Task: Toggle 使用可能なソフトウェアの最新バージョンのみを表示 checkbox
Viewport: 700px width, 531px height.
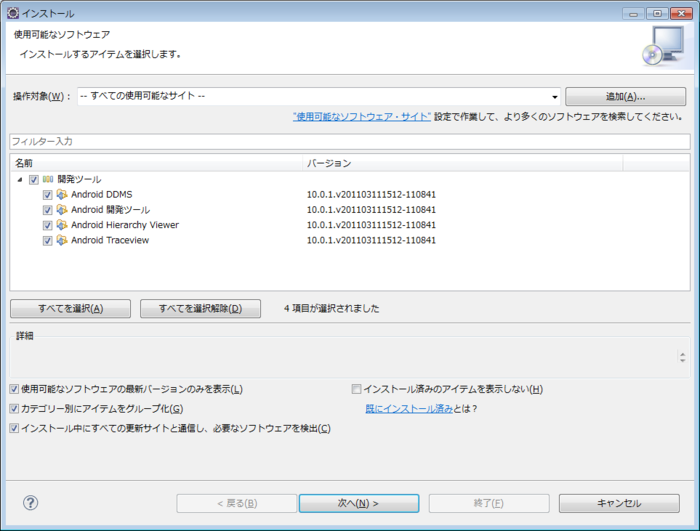Action: [x=14, y=389]
